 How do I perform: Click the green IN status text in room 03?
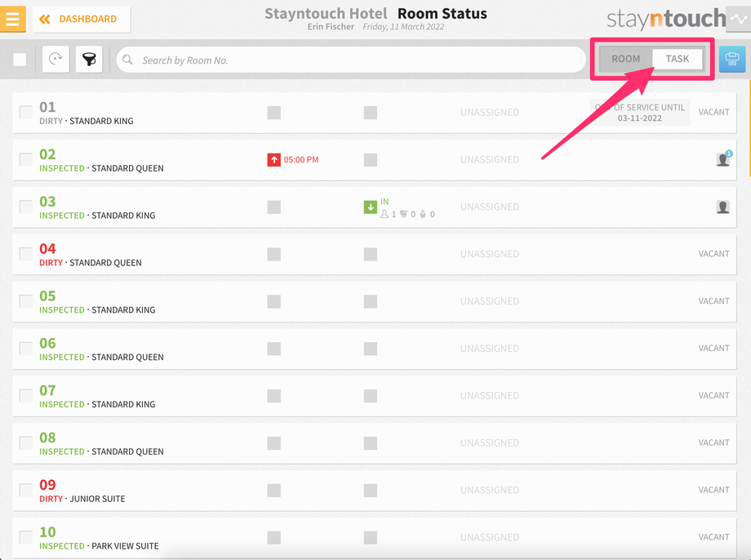pos(384,202)
